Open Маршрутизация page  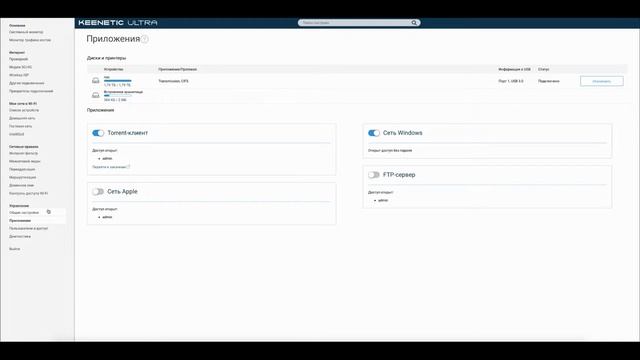click(x=22, y=178)
